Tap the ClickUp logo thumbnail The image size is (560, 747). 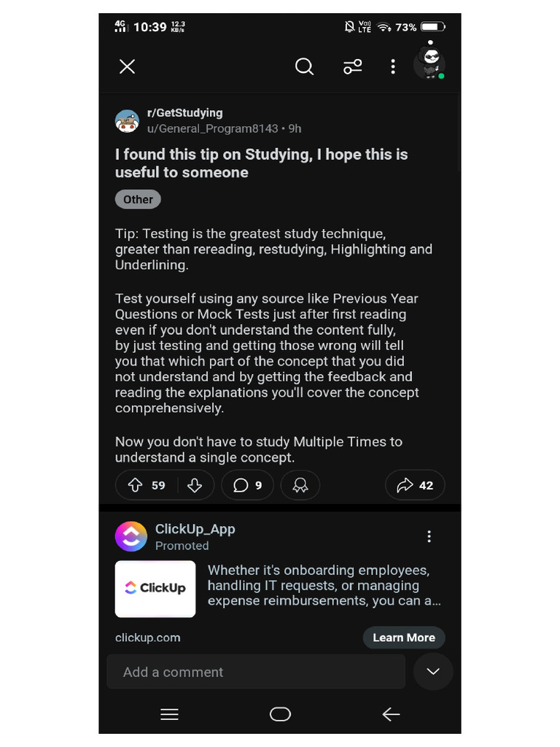(155, 589)
